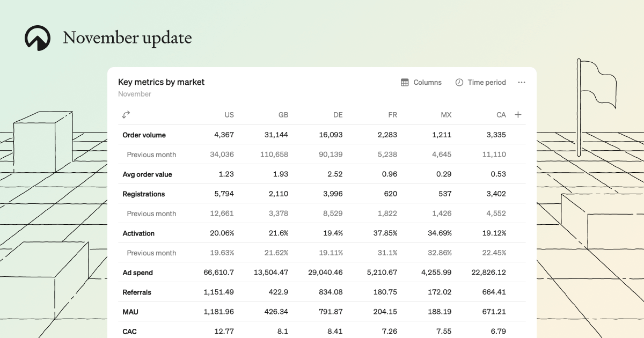The width and height of the screenshot is (644, 338).
Task: Click the MX column header
Action: tap(446, 115)
